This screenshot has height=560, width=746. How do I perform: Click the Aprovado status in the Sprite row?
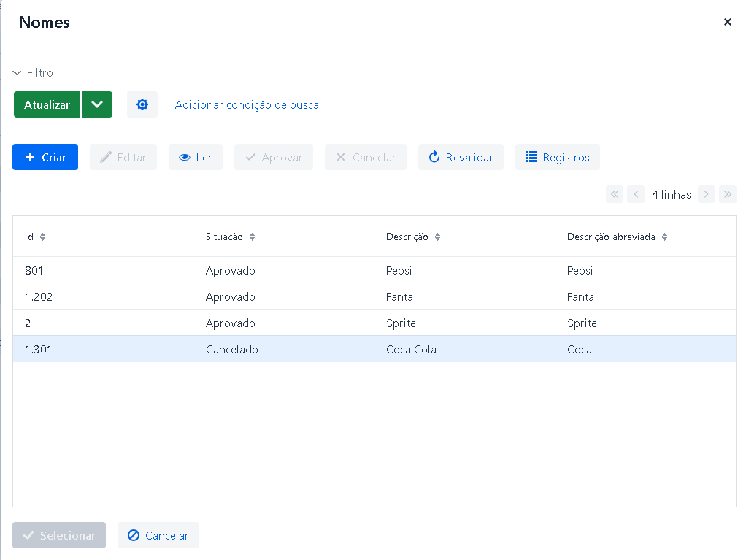pos(230,323)
